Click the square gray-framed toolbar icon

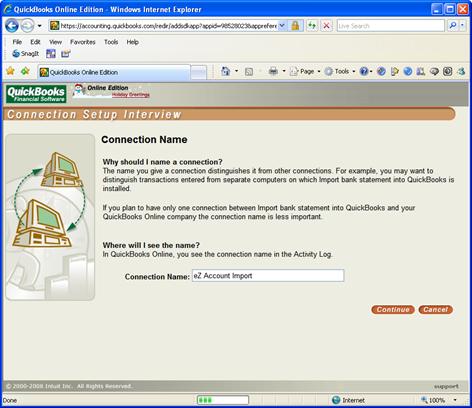coord(447,71)
